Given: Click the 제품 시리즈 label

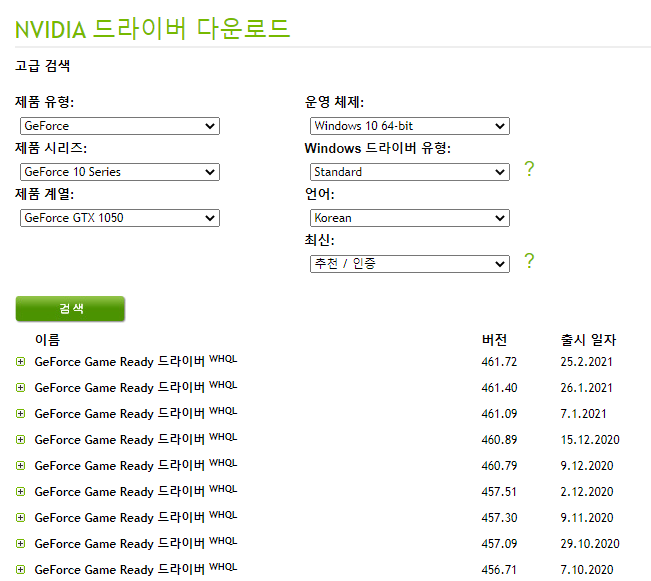Looking at the screenshot, I should click(51, 148).
